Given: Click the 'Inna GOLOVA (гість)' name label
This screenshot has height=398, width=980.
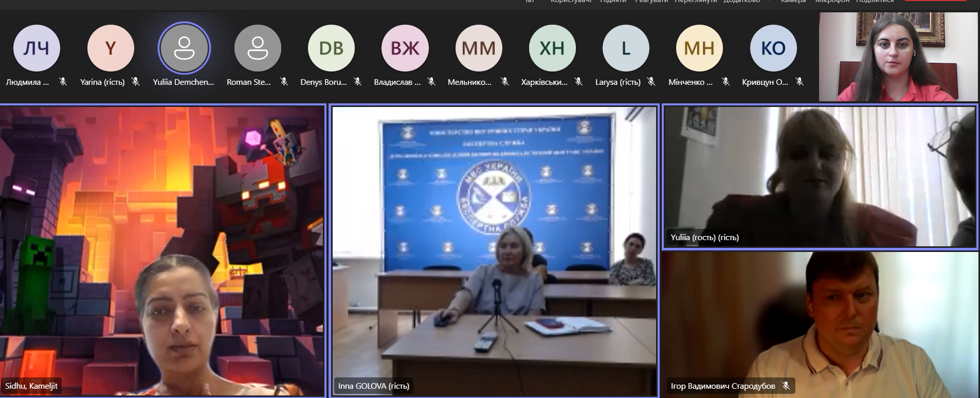Looking at the screenshot, I should coord(374,386).
